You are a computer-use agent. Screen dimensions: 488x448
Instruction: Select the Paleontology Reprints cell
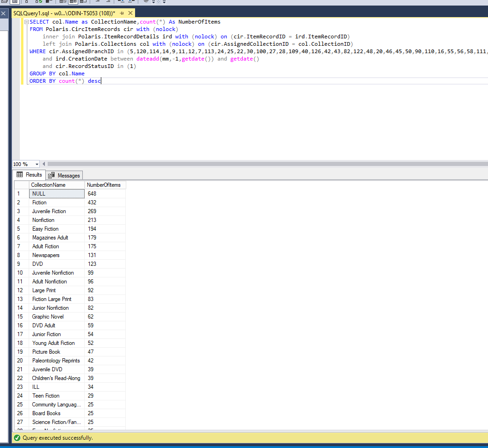coord(56,361)
